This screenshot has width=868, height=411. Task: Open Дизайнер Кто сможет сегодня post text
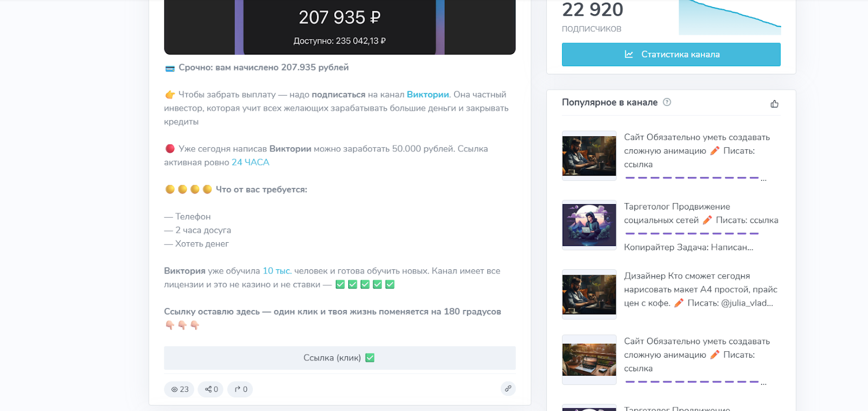point(700,289)
